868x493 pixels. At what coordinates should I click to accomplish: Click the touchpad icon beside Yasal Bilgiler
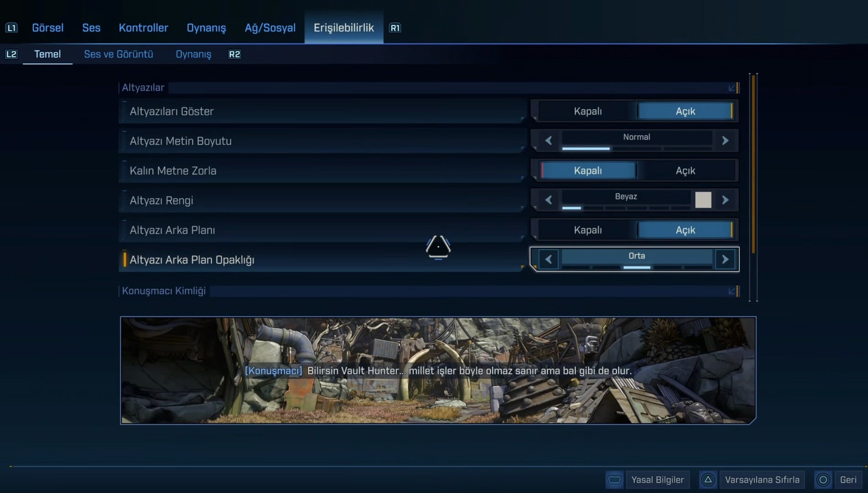click(x=615, y=480)
